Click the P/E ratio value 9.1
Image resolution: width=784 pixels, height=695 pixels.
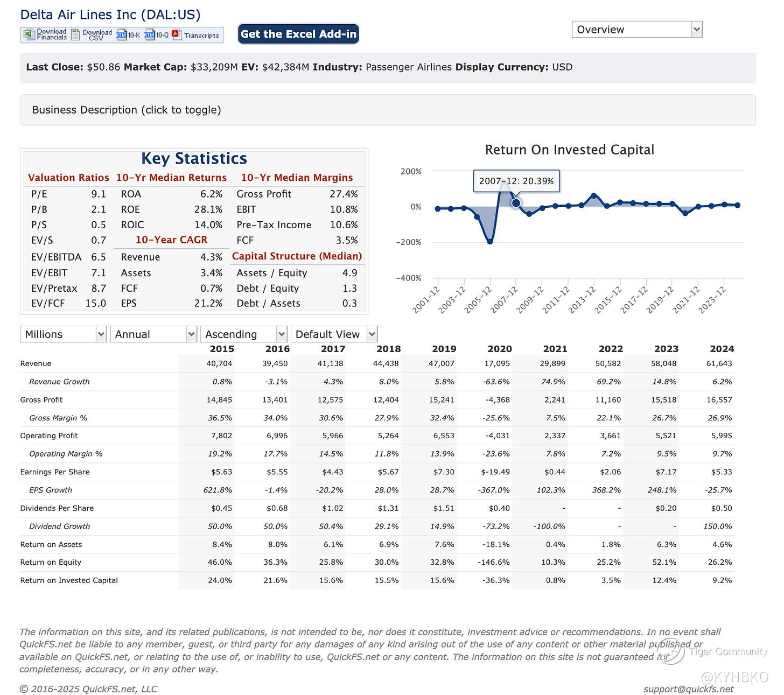click(x=99, y=194)
